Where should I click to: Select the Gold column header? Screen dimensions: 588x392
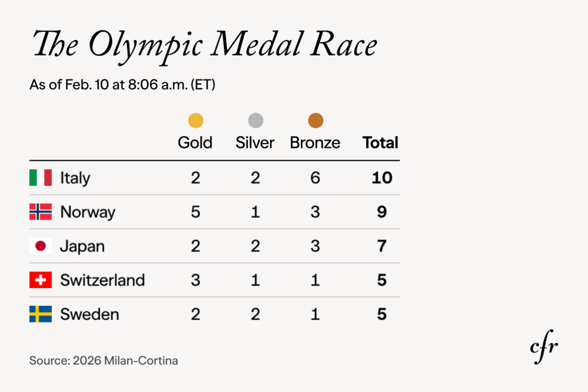(x=195, y=143)
